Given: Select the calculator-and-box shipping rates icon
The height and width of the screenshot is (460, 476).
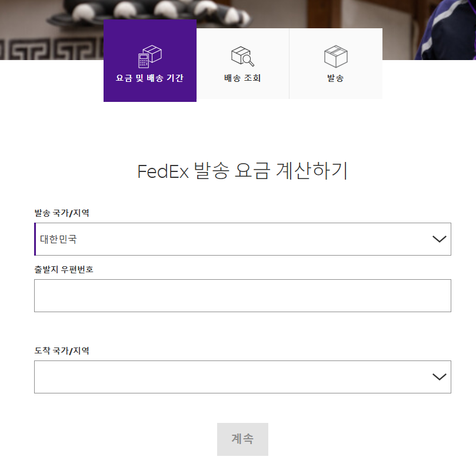Looking at the screenshot, I should click(x=149, y=53).
